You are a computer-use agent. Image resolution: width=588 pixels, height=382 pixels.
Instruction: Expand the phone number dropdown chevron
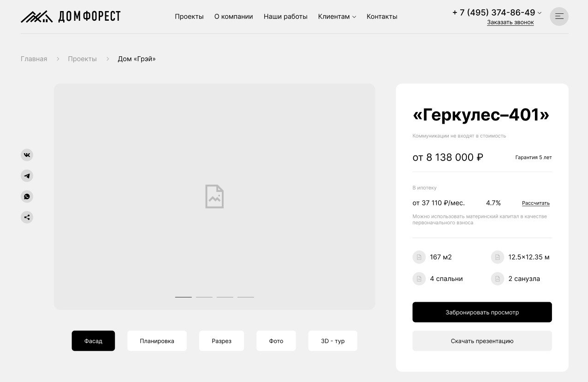540,13
